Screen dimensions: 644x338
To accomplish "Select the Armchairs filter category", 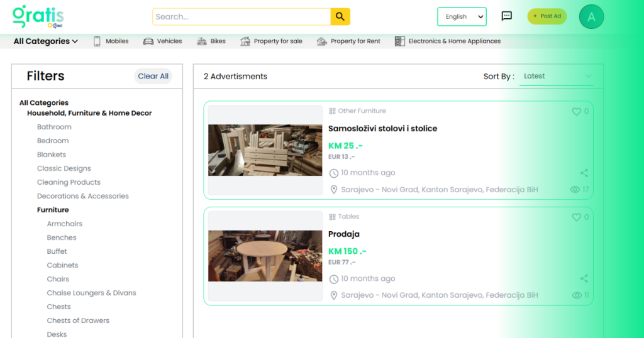I will pos(65,224).
